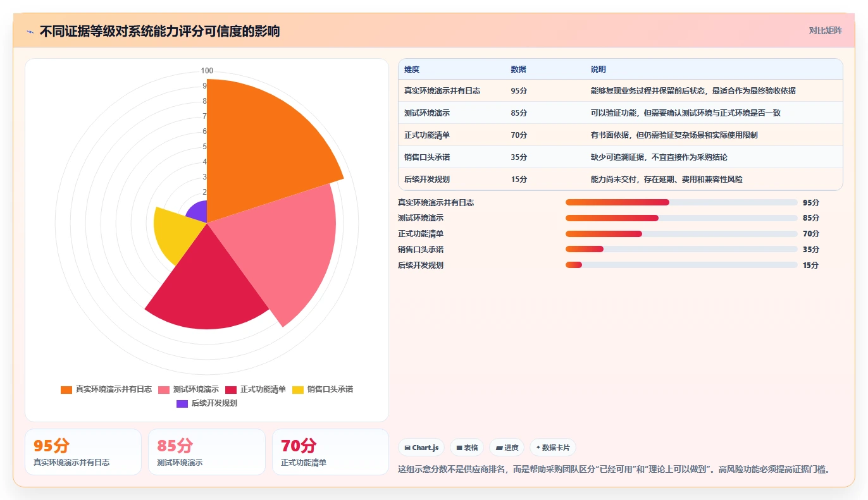Click the 15分 progress bar for 后续开发规划
Image resolution: width=868 pixels, height=500 pixels.
pos(681,265)
